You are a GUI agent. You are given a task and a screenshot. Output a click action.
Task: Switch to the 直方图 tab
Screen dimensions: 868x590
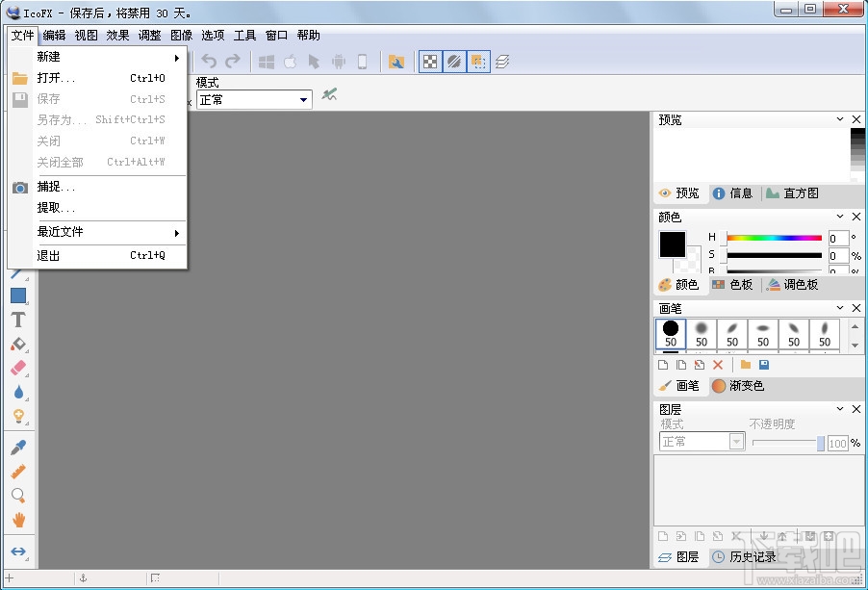tap(801, 192)
